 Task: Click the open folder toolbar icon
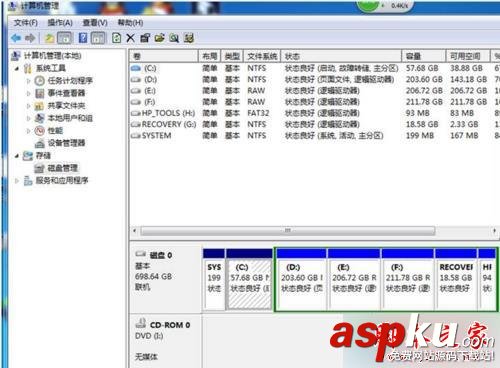[x=159, y=38]
